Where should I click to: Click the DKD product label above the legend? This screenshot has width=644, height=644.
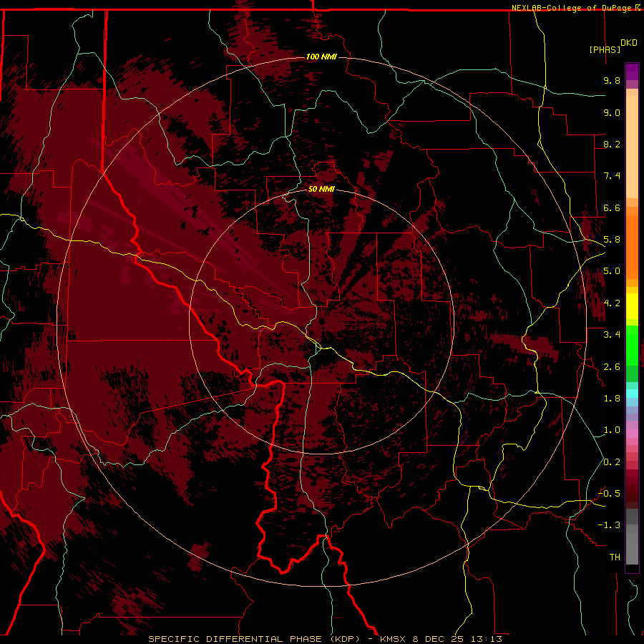[629, 43]
